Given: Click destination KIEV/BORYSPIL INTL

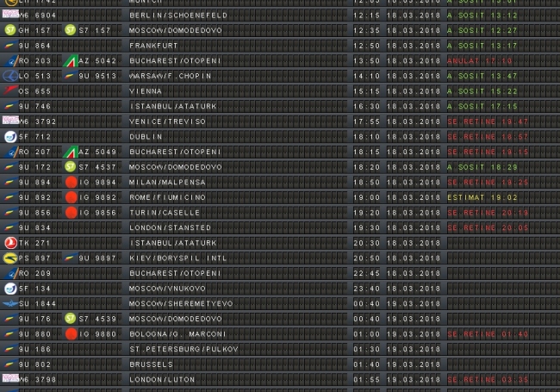Looking at the screenshot, I should click(177, 258).
